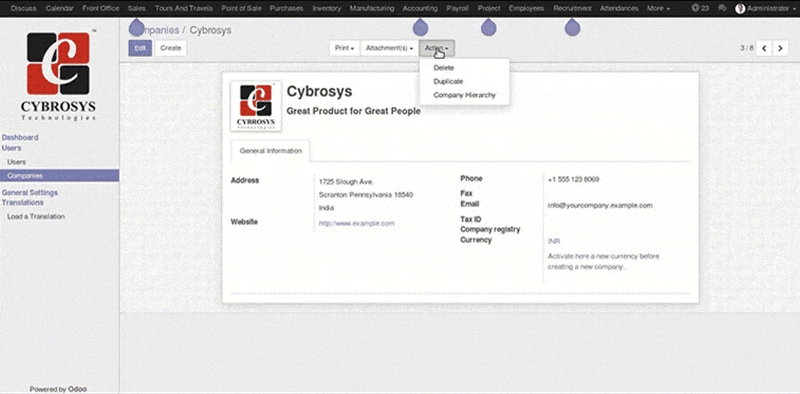The width and height of the screenshot is (800, 394).
Task: Click the Cybrosys company name heading
Action: tap(319, 91)
